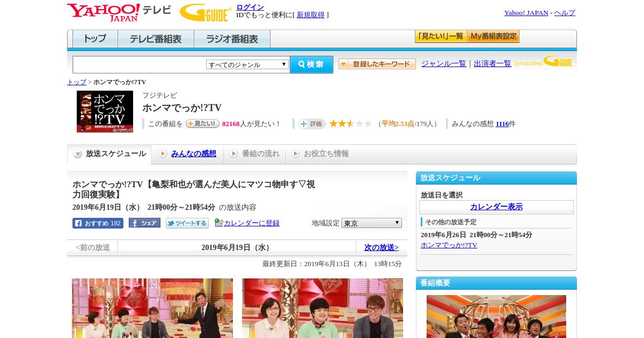Screen dimensions: 644x338
Task: Click the <前の放送 navigation button
Action: click(x=93, y=247)
